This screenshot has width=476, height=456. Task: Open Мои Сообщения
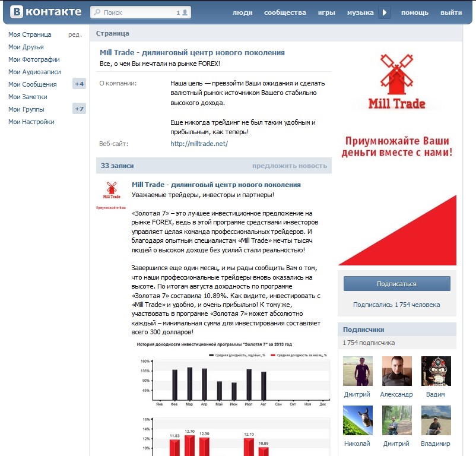point(33,84)
